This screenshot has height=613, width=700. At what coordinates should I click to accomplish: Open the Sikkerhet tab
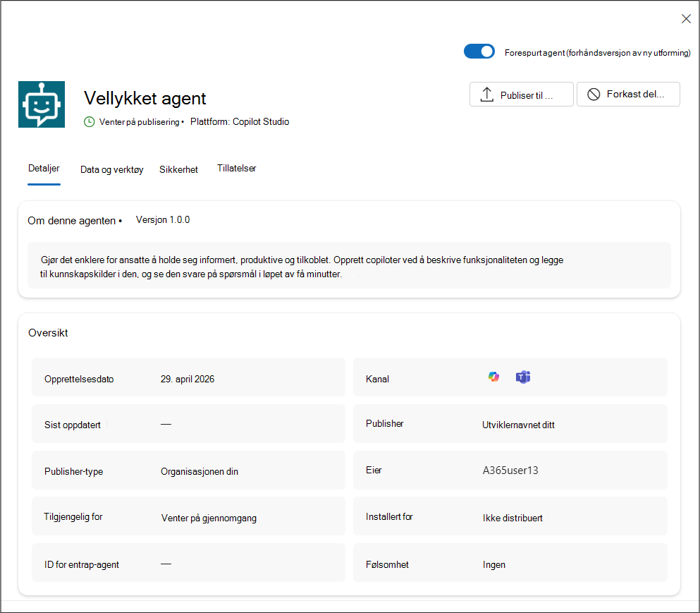[178, 170]
